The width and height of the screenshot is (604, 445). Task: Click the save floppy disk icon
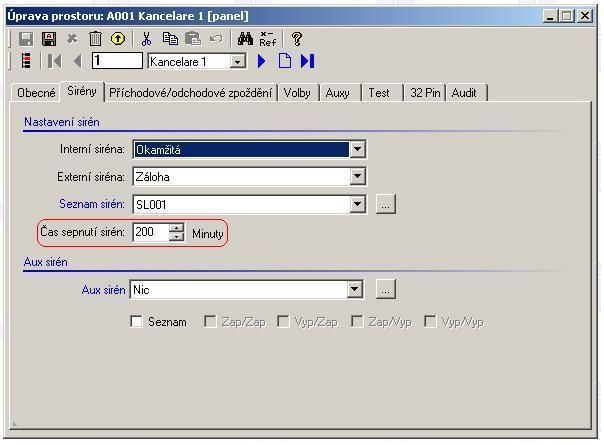(x=26, y=39)
